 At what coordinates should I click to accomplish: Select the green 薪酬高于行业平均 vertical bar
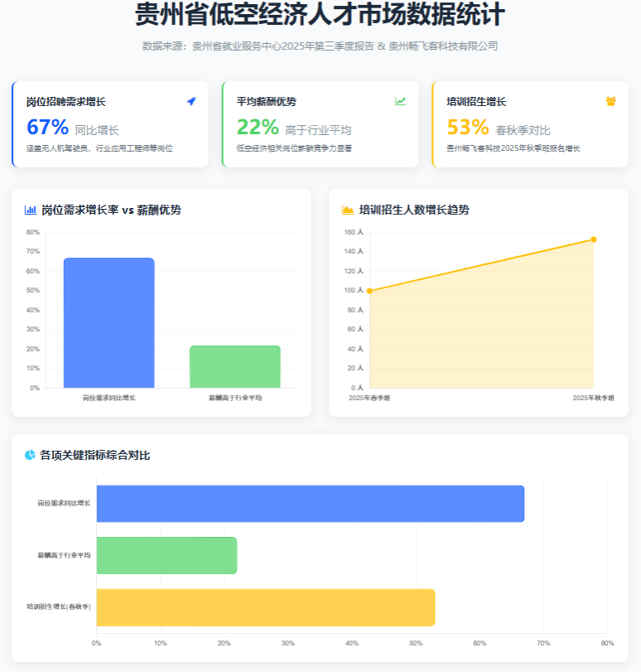tap(235, 366)
